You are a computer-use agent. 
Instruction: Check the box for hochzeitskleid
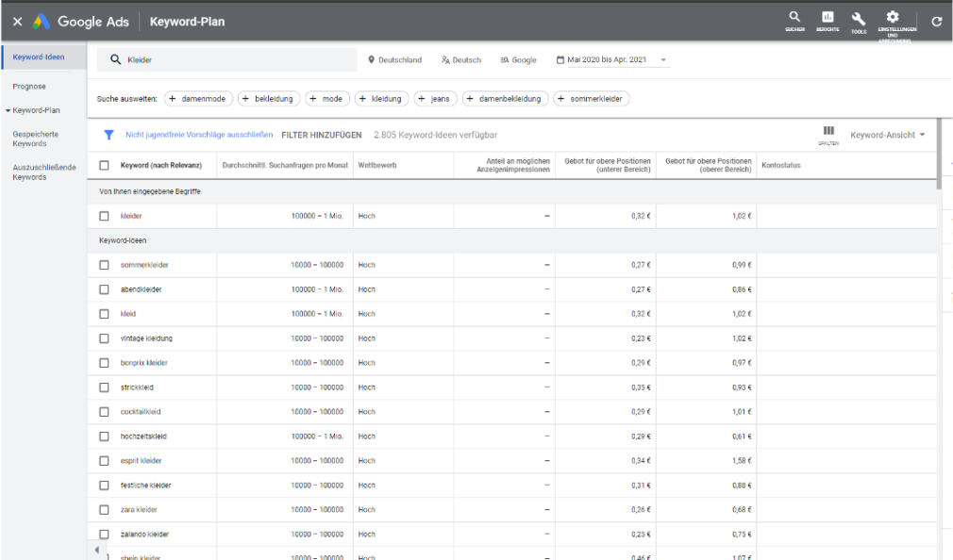(104, 436)
